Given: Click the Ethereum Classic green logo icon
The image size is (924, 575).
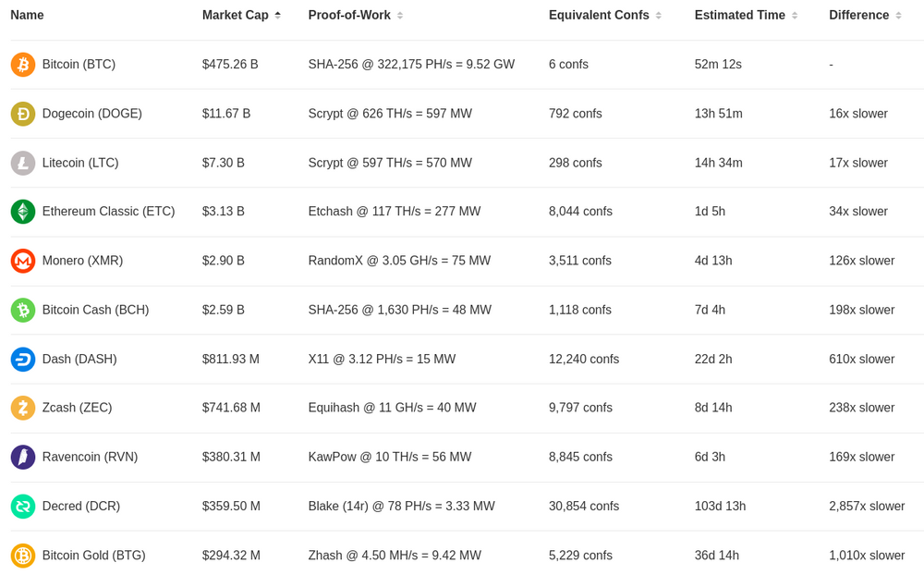Looking at the screenshot, I should pyautogui.click(x=23, y=212).
